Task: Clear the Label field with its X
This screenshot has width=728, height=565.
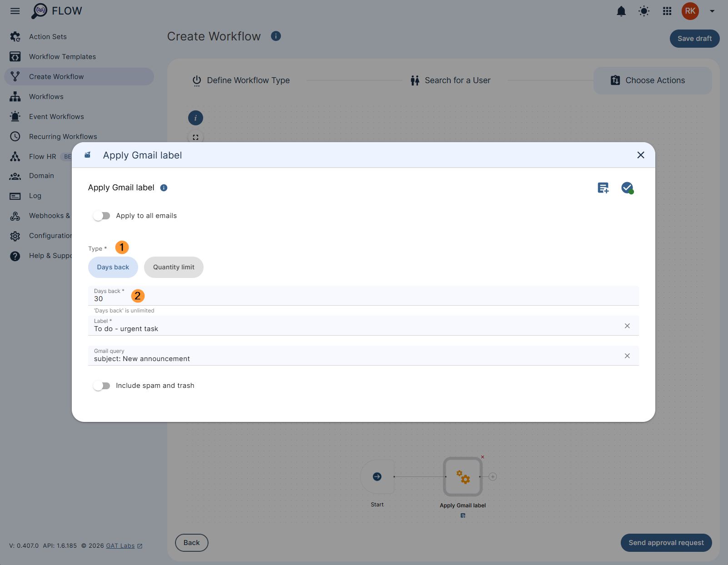Action: (627, 326)
